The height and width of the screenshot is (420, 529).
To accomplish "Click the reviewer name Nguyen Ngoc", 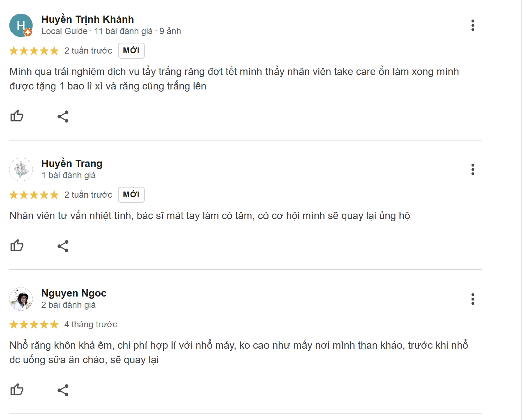I will click(x=74, y=293).
